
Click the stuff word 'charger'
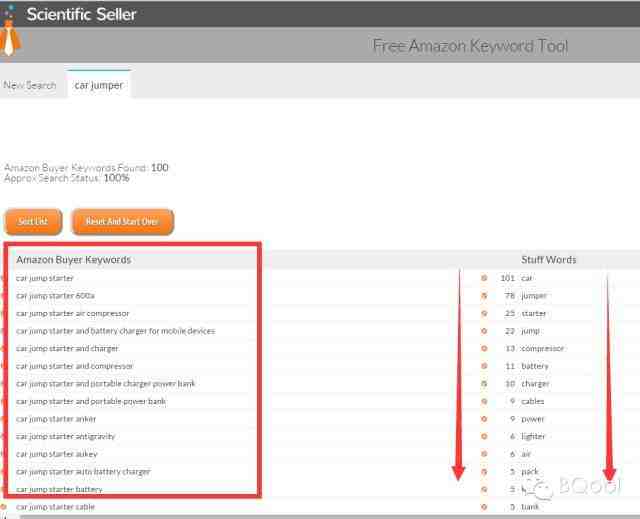pos(535,384)
